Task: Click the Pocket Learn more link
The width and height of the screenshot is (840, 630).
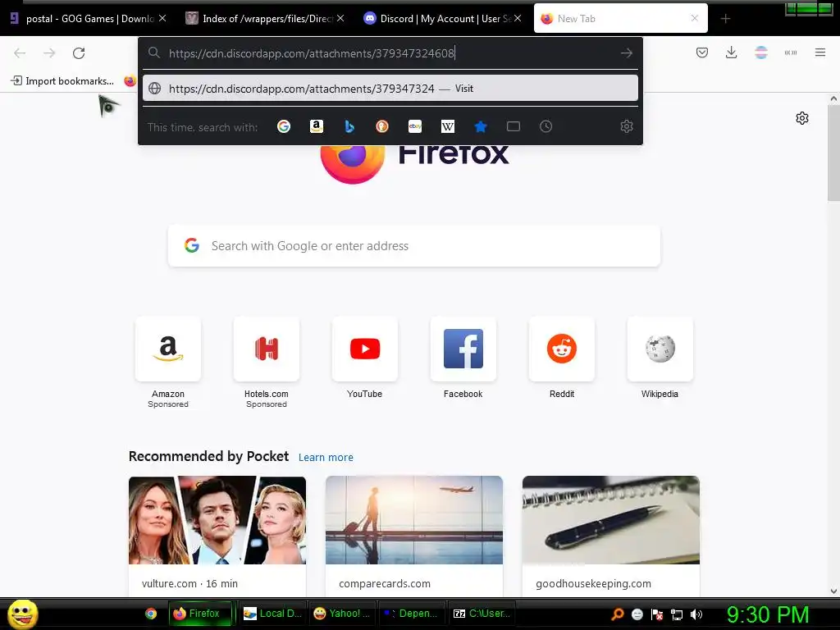Action: click(x=326, y=458)
